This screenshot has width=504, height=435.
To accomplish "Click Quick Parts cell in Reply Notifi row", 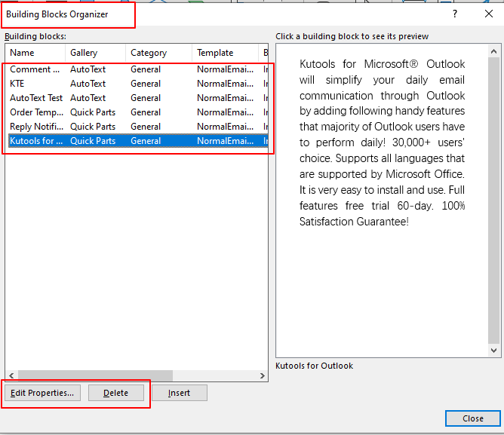I will click(x=93, y=127).
